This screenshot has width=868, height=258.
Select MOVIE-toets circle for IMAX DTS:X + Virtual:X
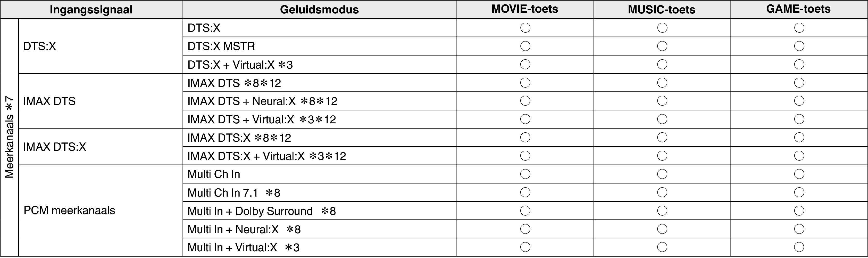525,156
